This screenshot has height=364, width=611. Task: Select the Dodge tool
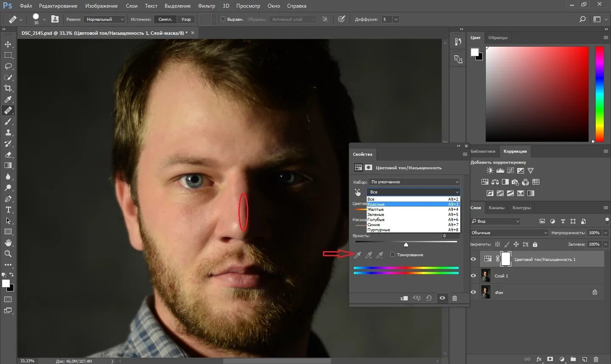coord(8,188)
